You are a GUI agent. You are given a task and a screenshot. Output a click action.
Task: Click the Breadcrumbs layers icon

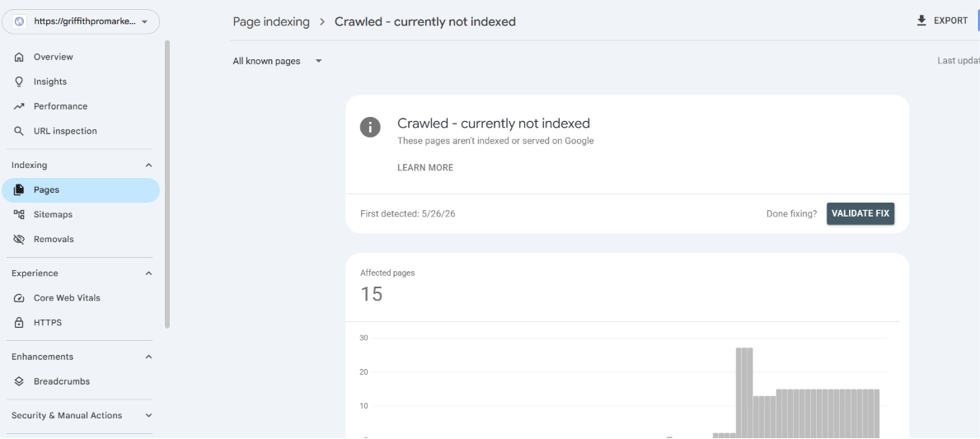19,381
